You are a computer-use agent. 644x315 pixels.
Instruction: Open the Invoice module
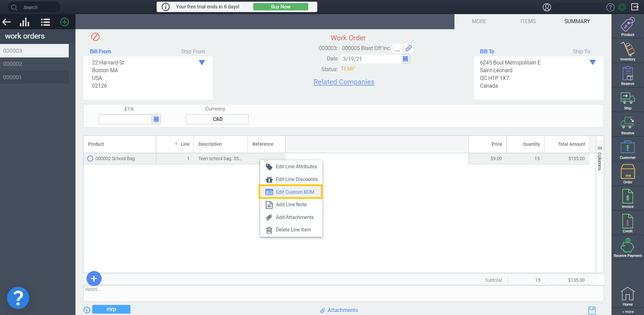pos(628,199)
